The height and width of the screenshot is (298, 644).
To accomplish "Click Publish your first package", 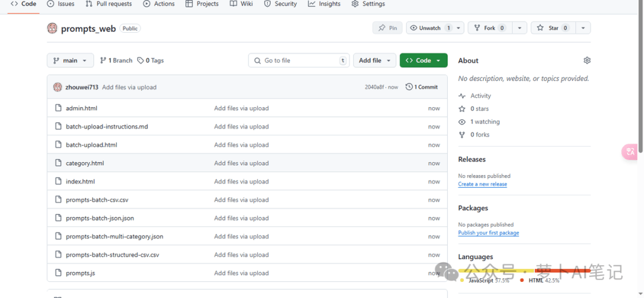I will 489,232.
